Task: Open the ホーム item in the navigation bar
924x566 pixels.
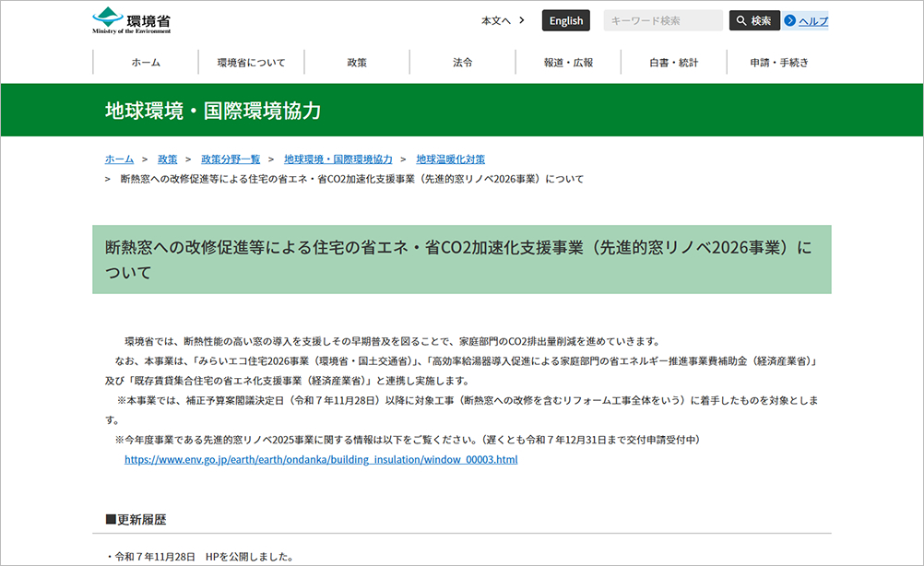Action: (145, 62)
